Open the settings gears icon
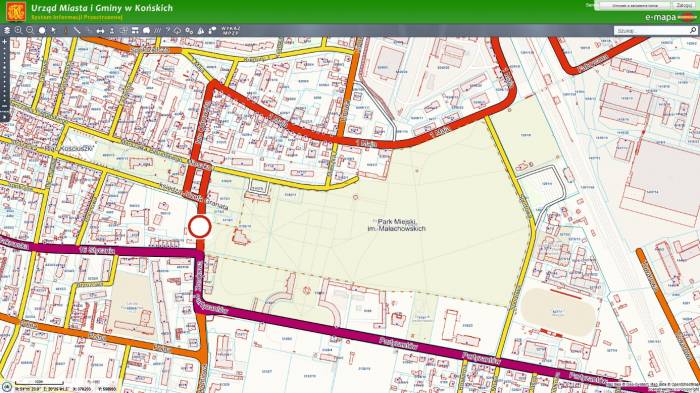Screen dimensions: 700x393 click(189, 31)
